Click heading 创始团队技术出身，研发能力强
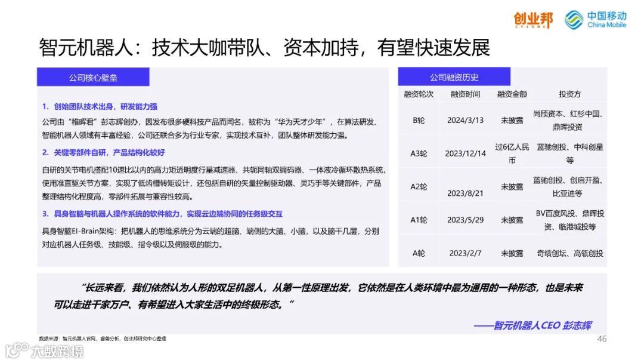This screenshot has width=644, height=363. click(x=100, y=106)
